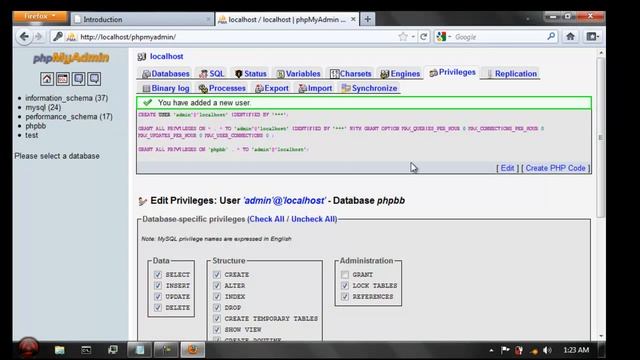Click the phpMyAdmin logo

(71, 58)
